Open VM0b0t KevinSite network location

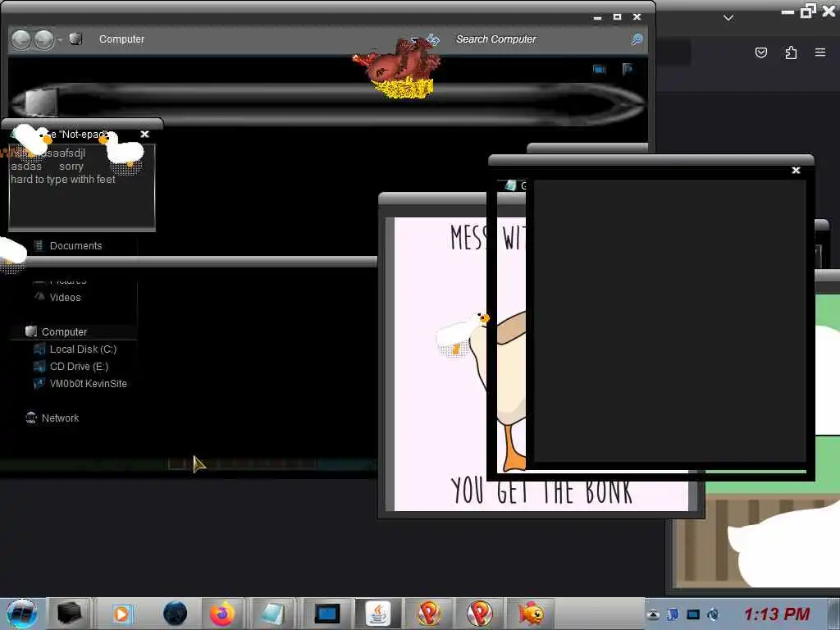89,384
